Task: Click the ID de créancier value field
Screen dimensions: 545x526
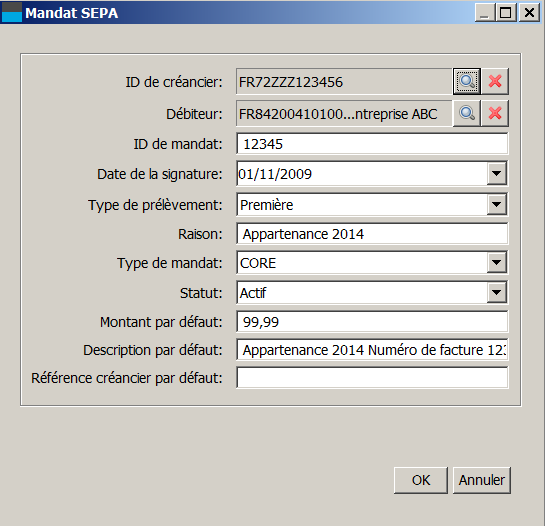Action: [344, 82]
